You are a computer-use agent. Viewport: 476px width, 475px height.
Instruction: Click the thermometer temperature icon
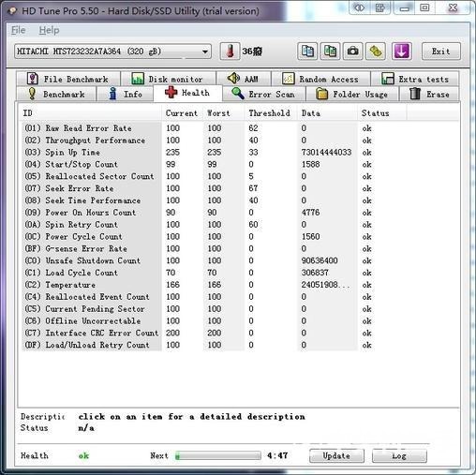coord(230,52)
